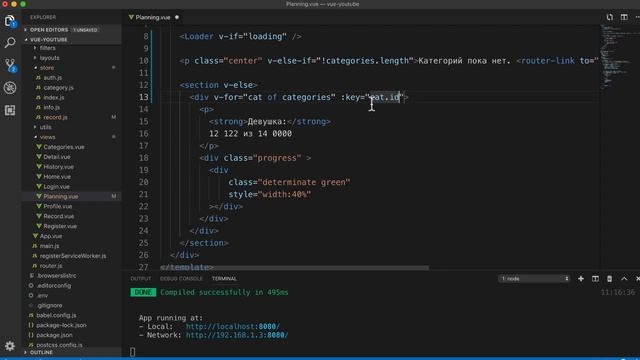Expand the utils folder
Viewport: 640px width, 360px height.
point(45,127)
